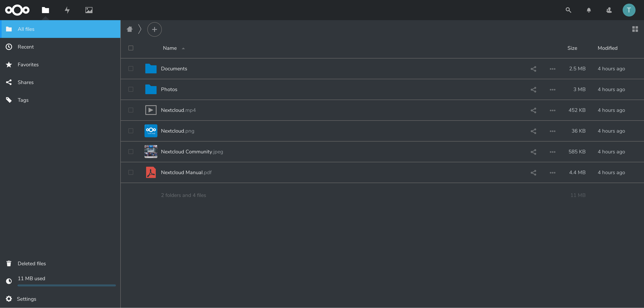644x308 pixels.
Task: Click the storage usage progress bar
Action: point(66,285)
